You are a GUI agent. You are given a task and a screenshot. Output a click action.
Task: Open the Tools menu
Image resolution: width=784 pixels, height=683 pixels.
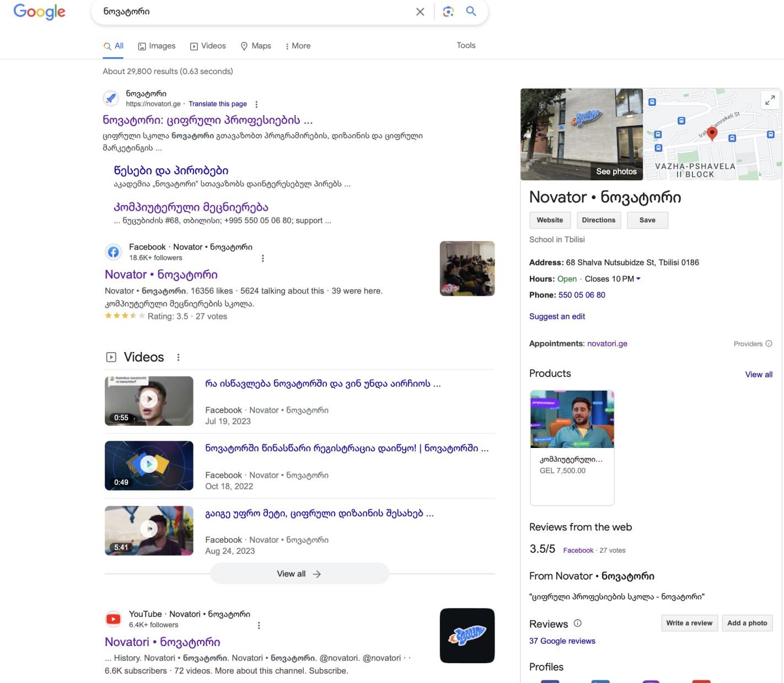pyautogui.click(x=466, y=45)
